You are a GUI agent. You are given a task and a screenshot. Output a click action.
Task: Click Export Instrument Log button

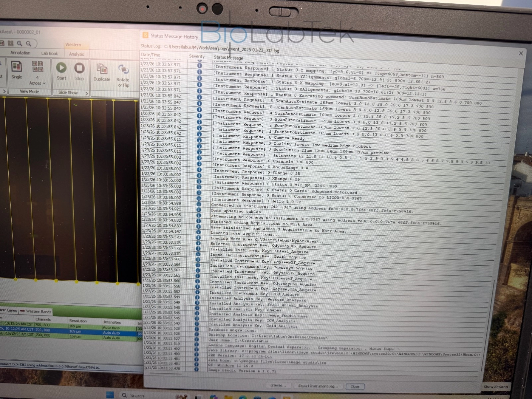[318, 386]
